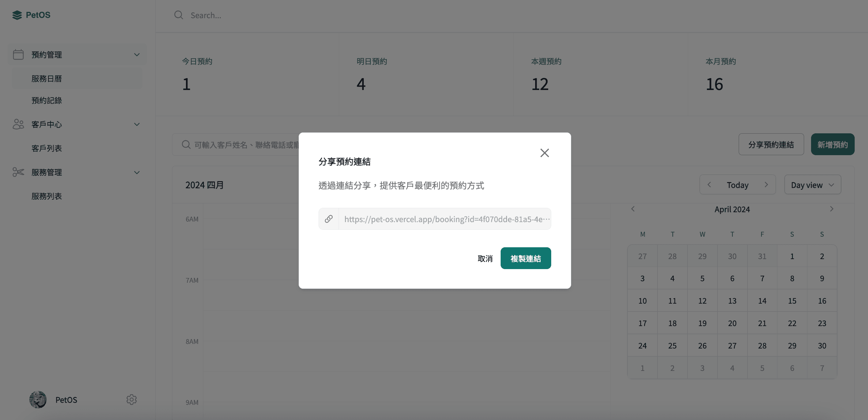868x420 pixels.
Task: Click the 客戶中心 menu label
Action: click(x=47, y=124)
